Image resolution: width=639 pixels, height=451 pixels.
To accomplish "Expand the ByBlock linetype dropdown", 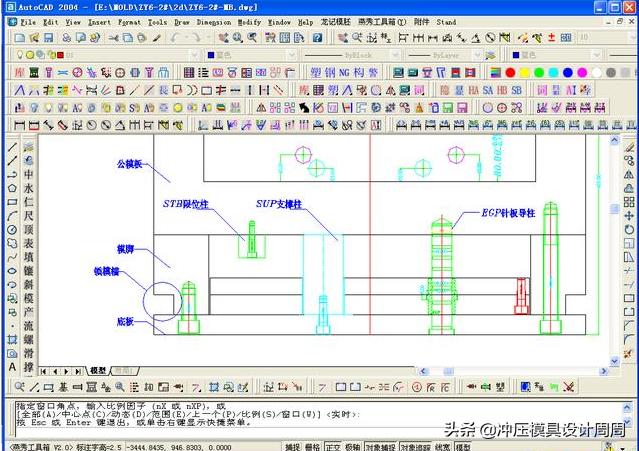I will [395, 55].
